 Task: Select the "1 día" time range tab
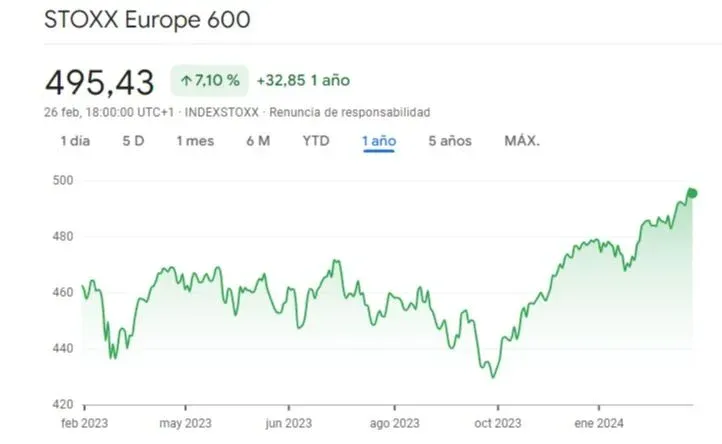tap(75, 141)
